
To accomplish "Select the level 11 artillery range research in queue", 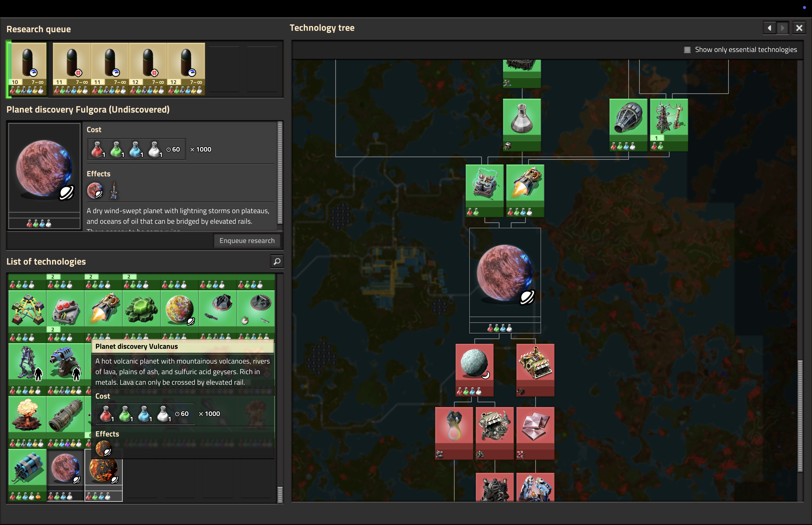I will (x=72, y=69).
